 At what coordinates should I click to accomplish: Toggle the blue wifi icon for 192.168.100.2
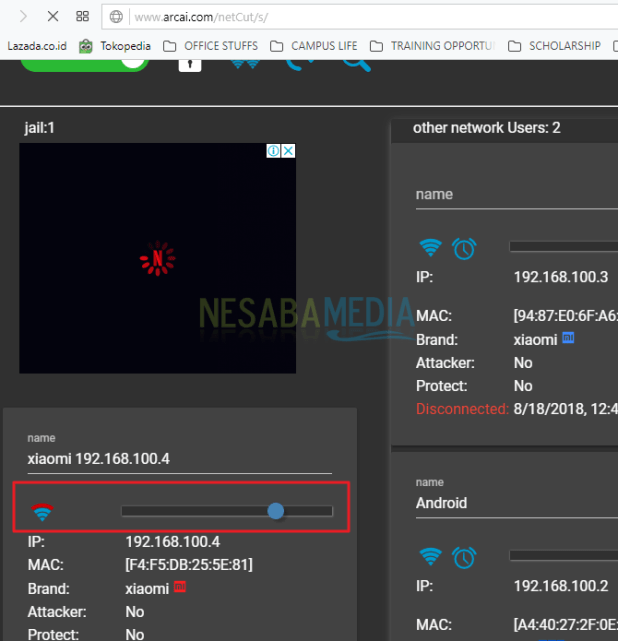431,557
